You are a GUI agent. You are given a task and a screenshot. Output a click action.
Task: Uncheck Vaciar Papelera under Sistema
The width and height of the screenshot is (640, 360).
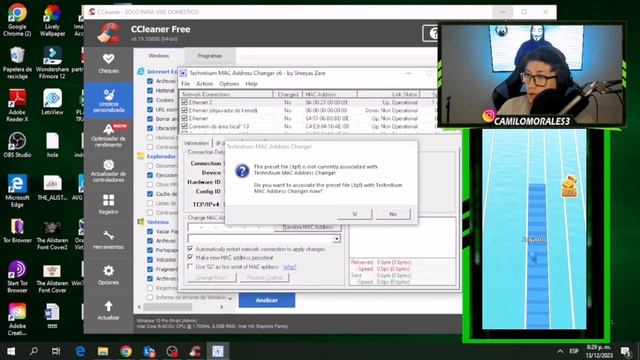[x=150, y=231]
